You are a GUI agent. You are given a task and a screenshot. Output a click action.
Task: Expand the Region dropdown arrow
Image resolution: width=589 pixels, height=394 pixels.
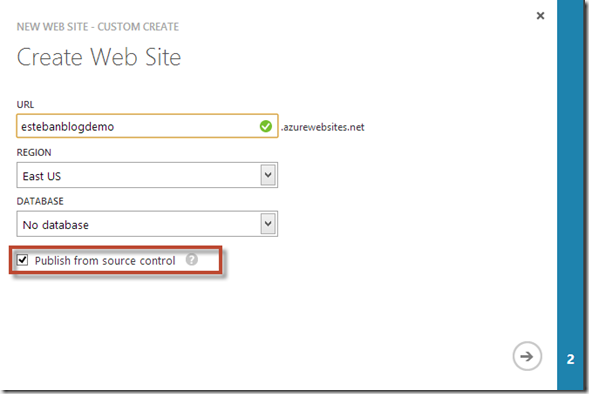[268, 175]
